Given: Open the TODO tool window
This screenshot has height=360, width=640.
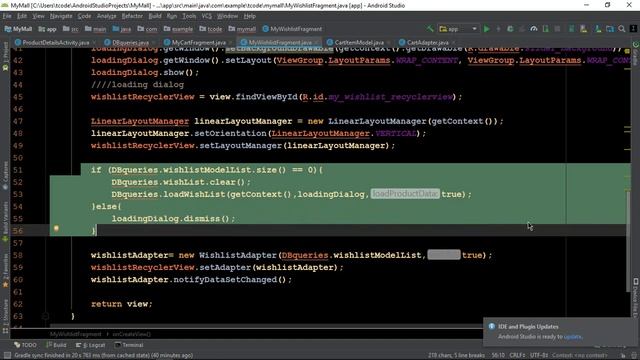Looking at the screenshot, I should pyautogui.click(x=25, y=345).
